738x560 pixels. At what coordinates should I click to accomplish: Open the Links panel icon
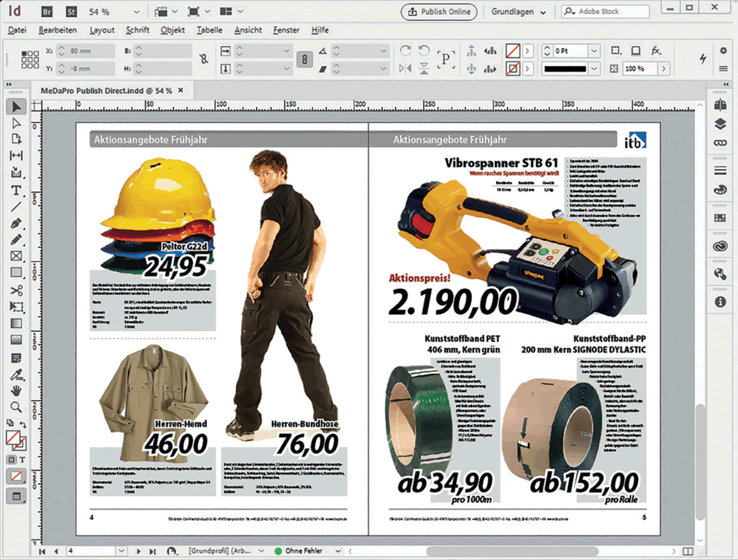tap(720, 142)
